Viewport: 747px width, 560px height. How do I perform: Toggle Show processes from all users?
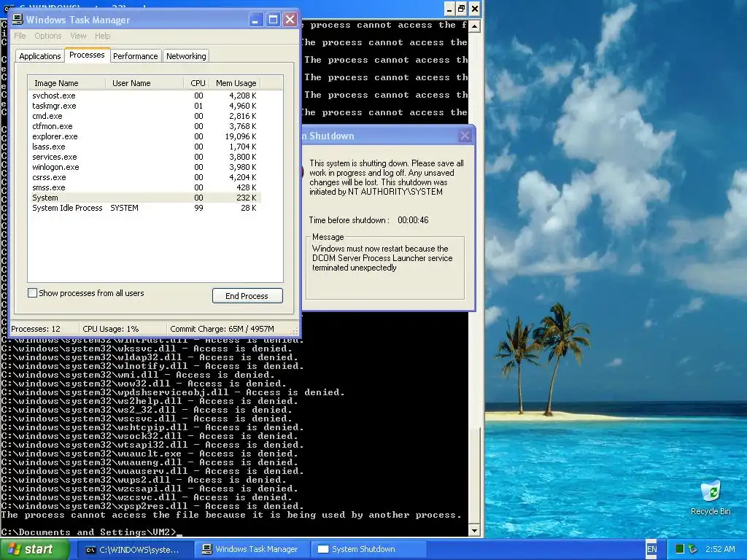click(x=32, y=293)
